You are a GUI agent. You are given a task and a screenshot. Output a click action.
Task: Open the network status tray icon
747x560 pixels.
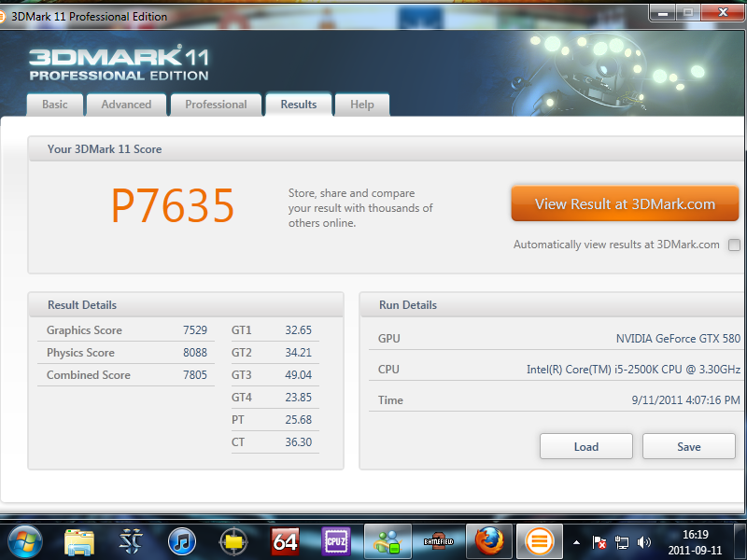click(x=621, y=542)
